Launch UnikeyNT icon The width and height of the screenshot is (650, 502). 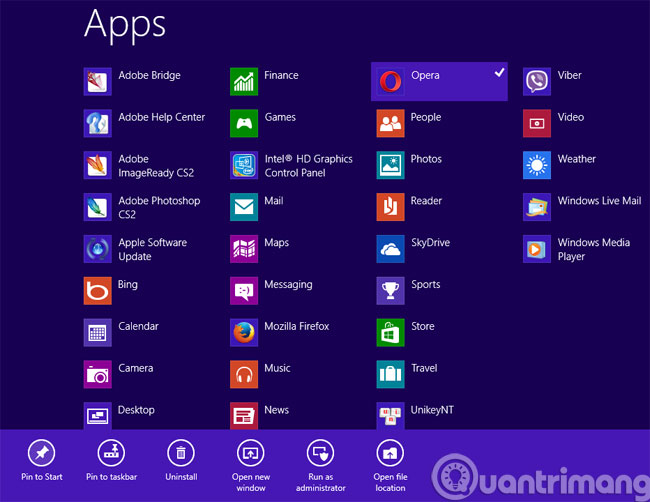390,416
